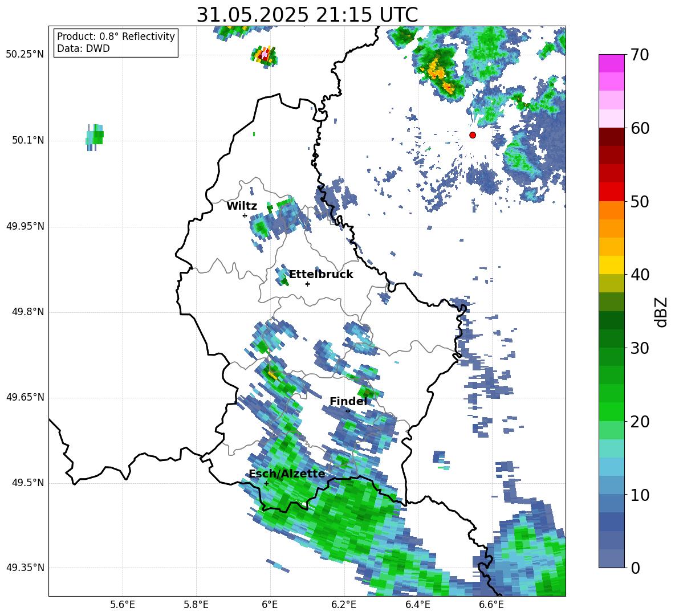Viewport: 675px width, 616px height.
Task: Click the Ettelbruck city label
Action: 321,275
